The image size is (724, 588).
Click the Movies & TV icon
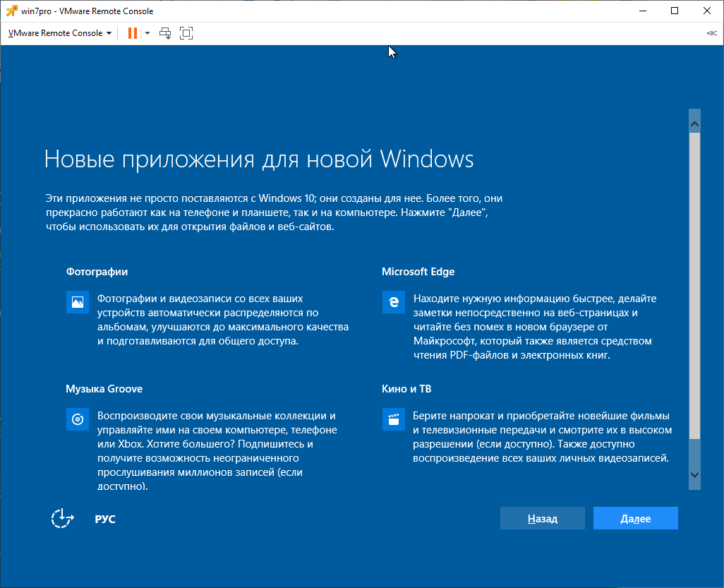click(x=393, y=419)
